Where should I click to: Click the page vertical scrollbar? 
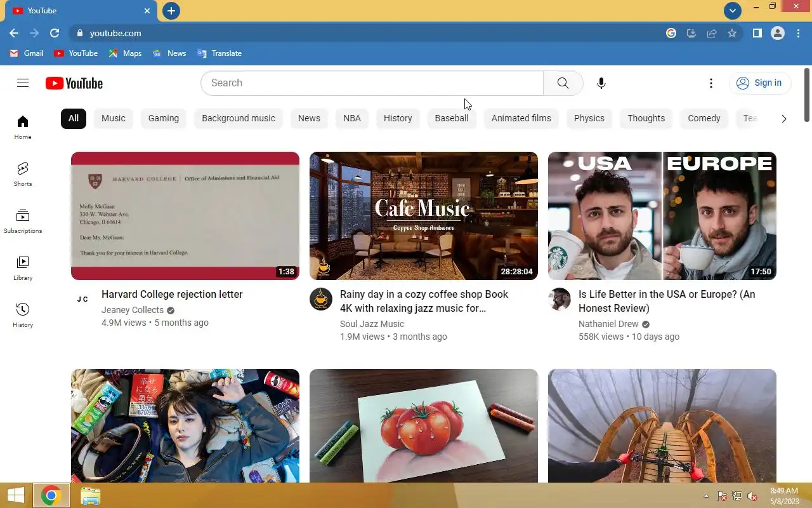(x=807, y=95)
